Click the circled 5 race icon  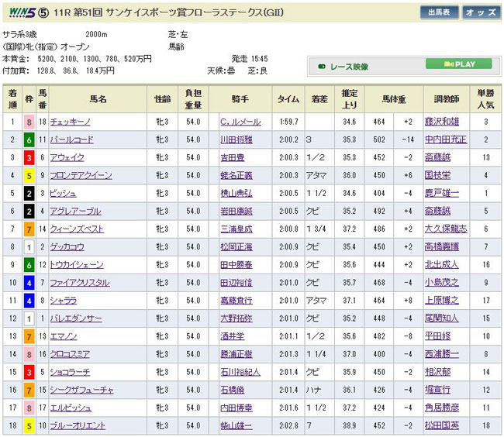(45, 12)
